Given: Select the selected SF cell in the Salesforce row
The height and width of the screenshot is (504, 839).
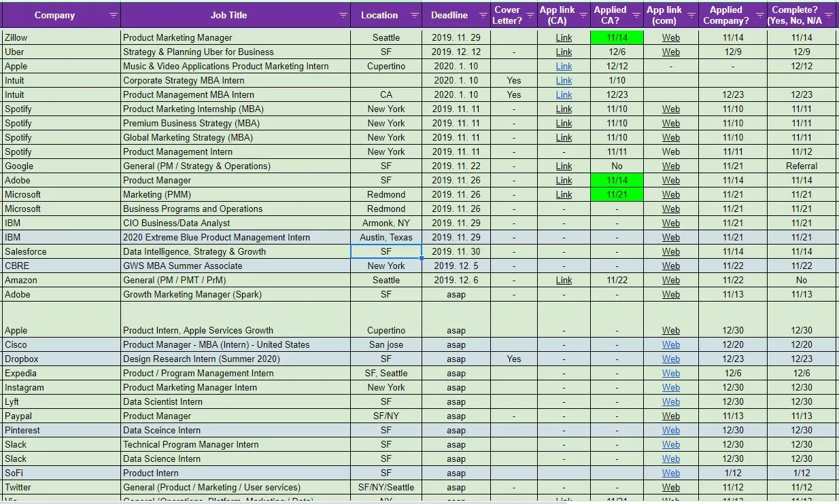Looking at the screenshot, I should coord(386,251).
